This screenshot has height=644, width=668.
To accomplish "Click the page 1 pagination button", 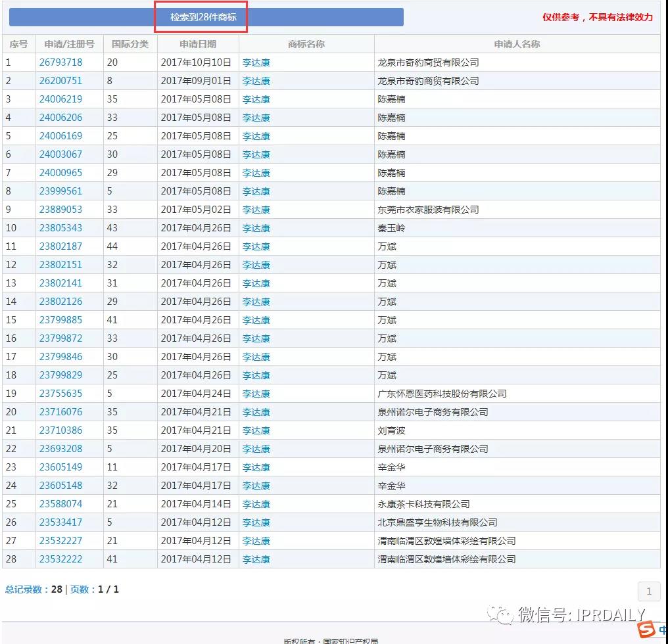I will pyautogui.click(x=649, y=591).
